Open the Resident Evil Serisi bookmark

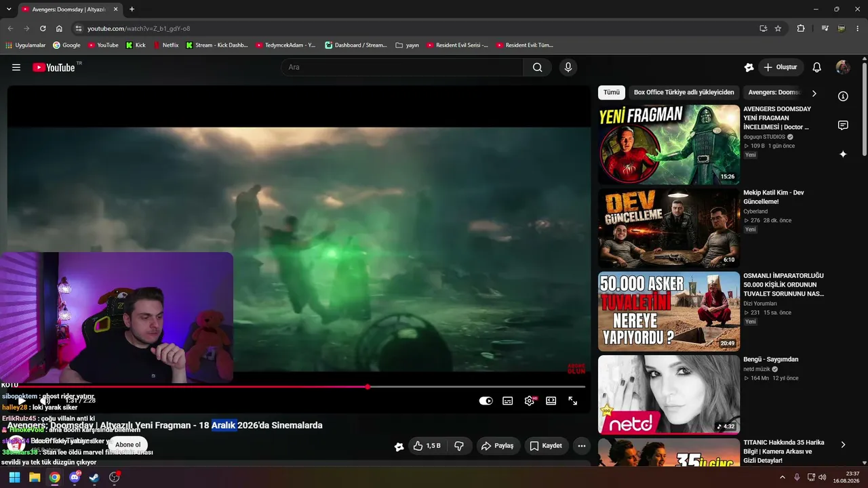point(458,45)
